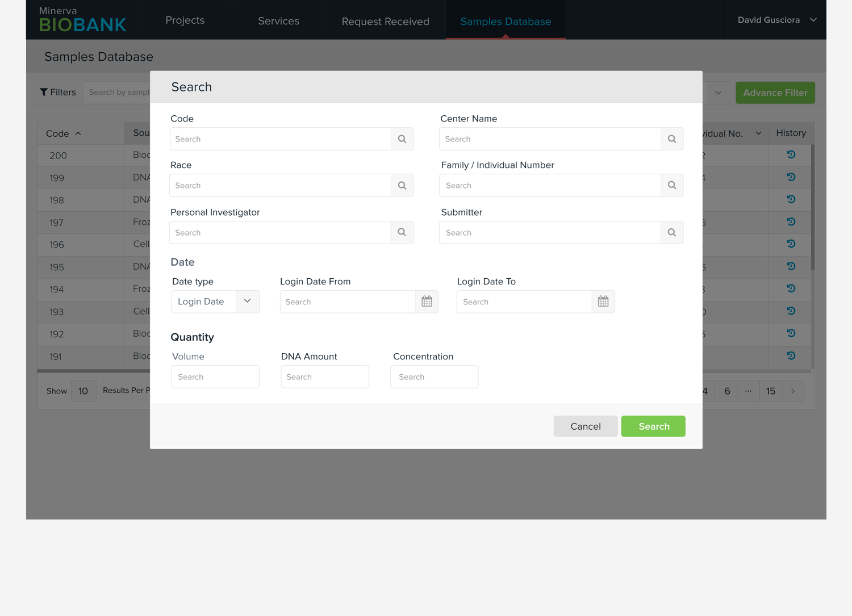Click search icon for Family / Individual Number
Screen dimensions: 852x616
click(672, 186)
